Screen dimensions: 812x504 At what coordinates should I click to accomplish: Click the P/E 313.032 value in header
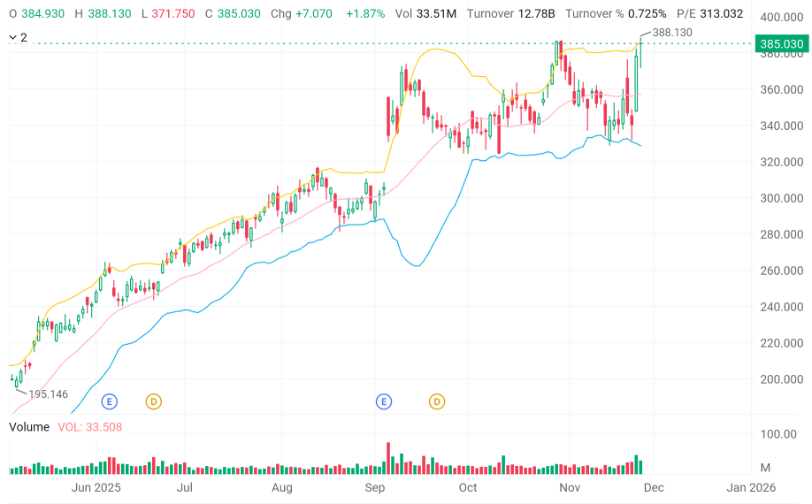[x=709, y=13]
